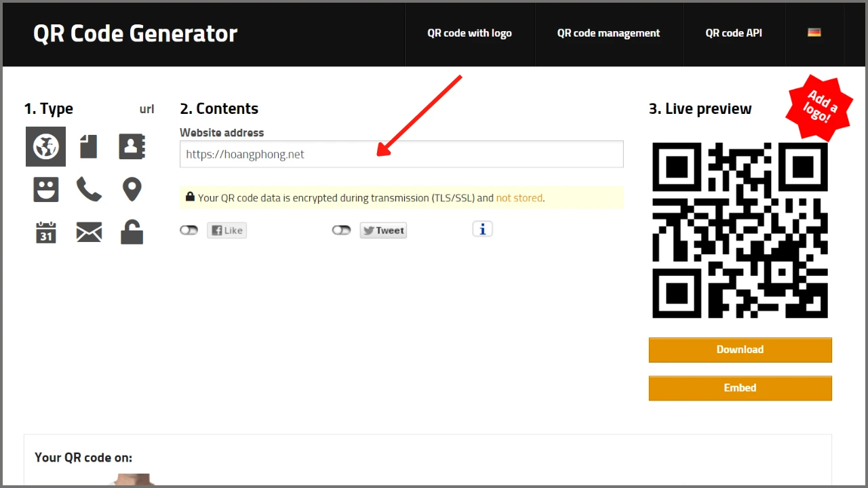The image size is (868, 488).
Task: Open QR code API menu
Action: (734, 33)
